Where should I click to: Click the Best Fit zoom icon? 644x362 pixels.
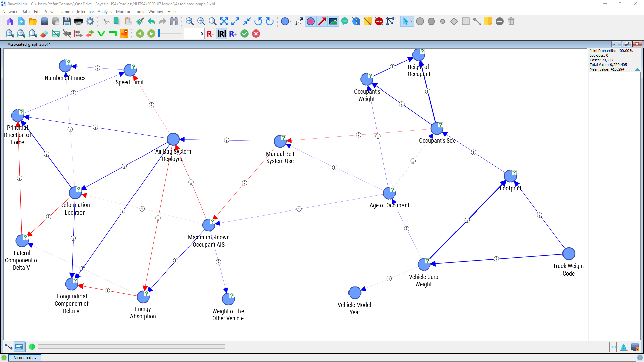tap(224, 22)
